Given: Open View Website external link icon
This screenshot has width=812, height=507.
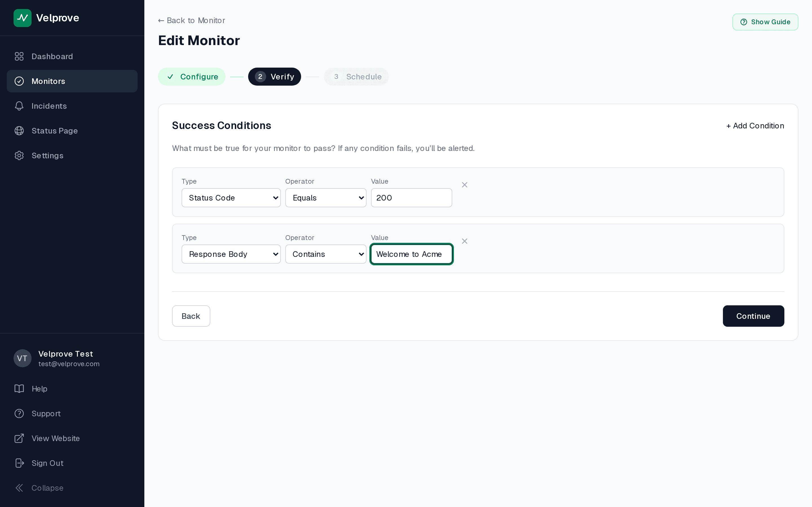Looking at the screenshot, I should (x=19, y=438).
